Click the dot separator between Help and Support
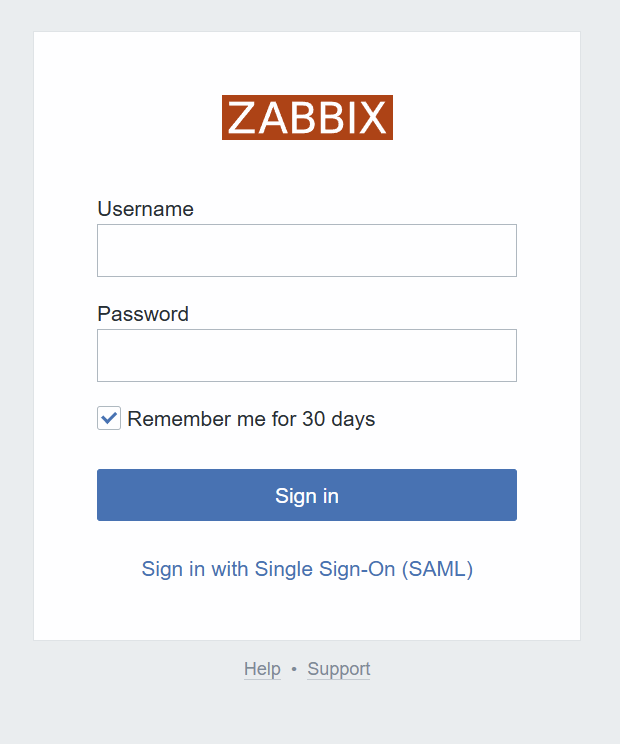 (294, 669)
